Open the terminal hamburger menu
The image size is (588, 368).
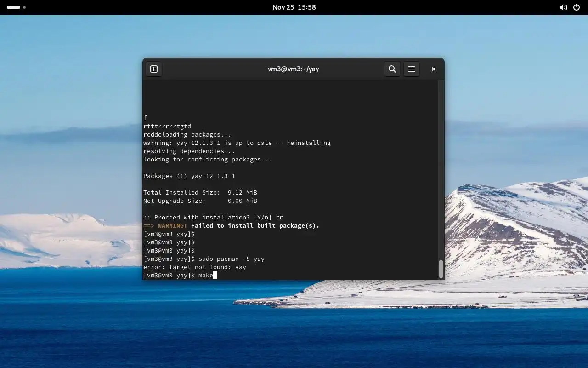point(412,69)
